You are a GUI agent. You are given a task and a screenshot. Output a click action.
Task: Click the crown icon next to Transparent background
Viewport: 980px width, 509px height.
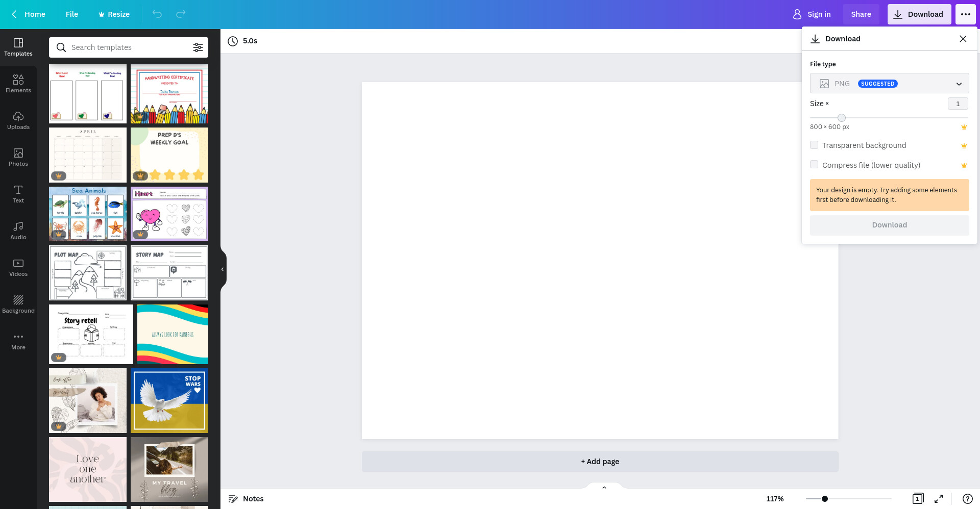click(964, 146)
